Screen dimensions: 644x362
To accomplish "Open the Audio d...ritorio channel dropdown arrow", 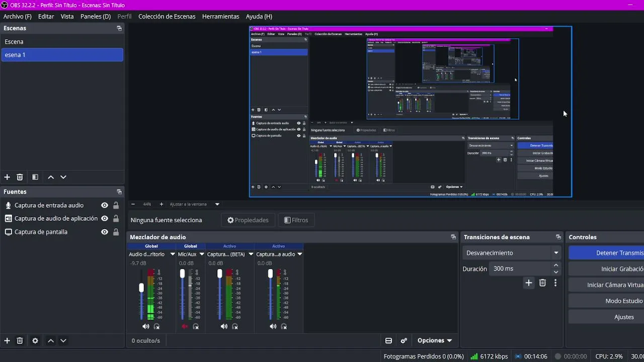I will tap(173, 254).
